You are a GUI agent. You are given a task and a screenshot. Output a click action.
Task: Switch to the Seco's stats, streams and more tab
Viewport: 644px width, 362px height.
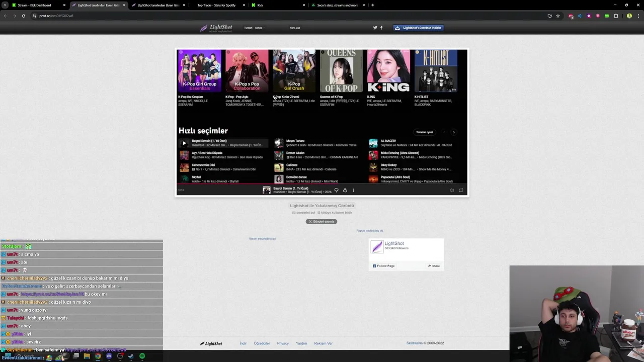pyautogui.click(x=338, y=5)
